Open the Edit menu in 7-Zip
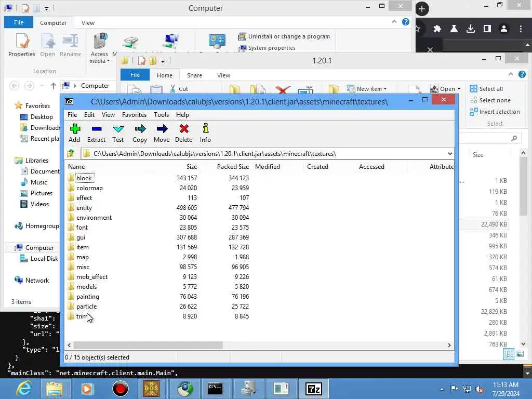 (x=89, y=115)
